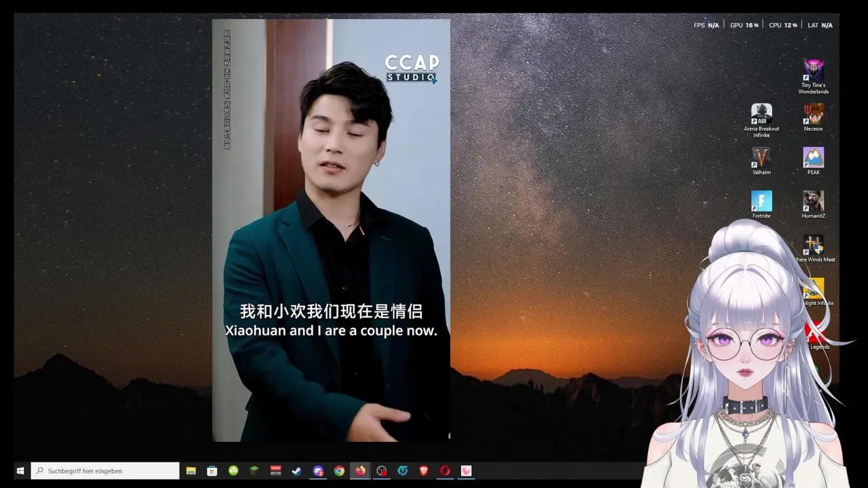Open Fortnite desktop shortcut
The height and width of the screenshot is (488, 868).
click(x=762, y=205)
